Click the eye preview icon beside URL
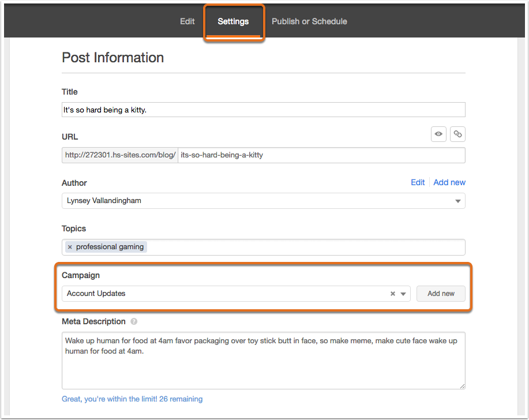Screen dimensions: 529x420 point(438,134)
